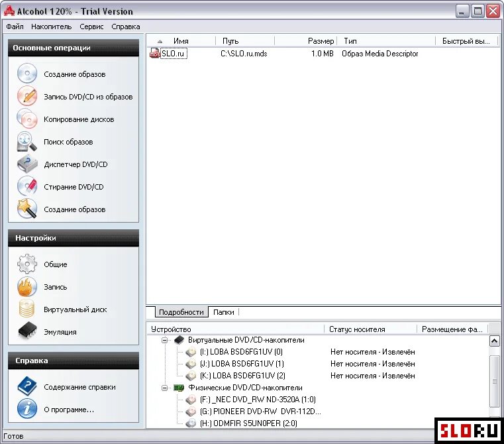Click the Эмуляция settings link
The width and height of the screenshot is (504, 444).
click(x=60, y=332)
